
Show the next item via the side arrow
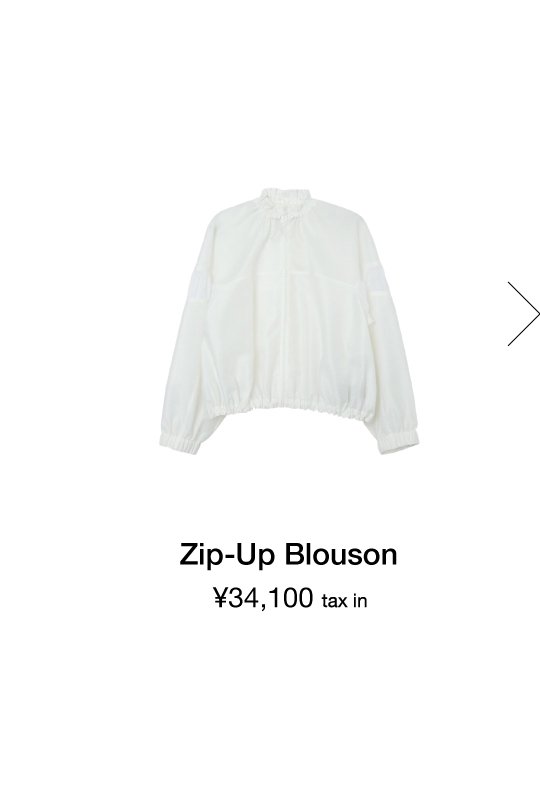click(x=524, y=314)
